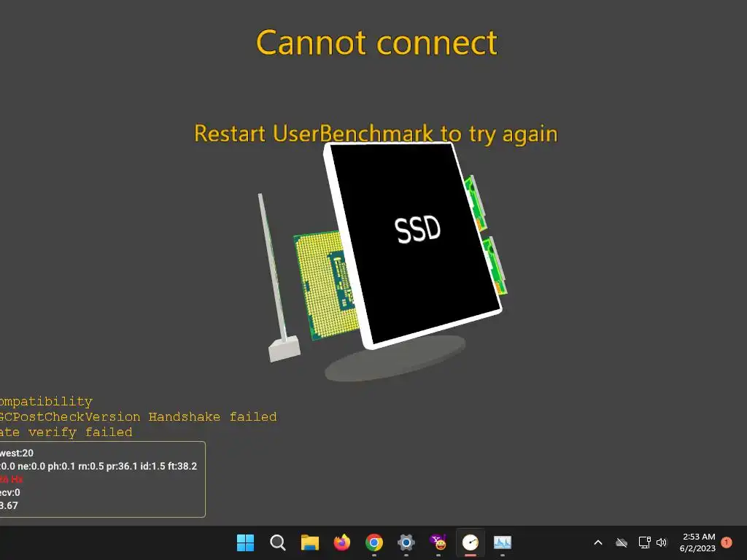Click the 'ompatibility' log line
Viewport: 747px width, 560px height.
pos(46,402)
